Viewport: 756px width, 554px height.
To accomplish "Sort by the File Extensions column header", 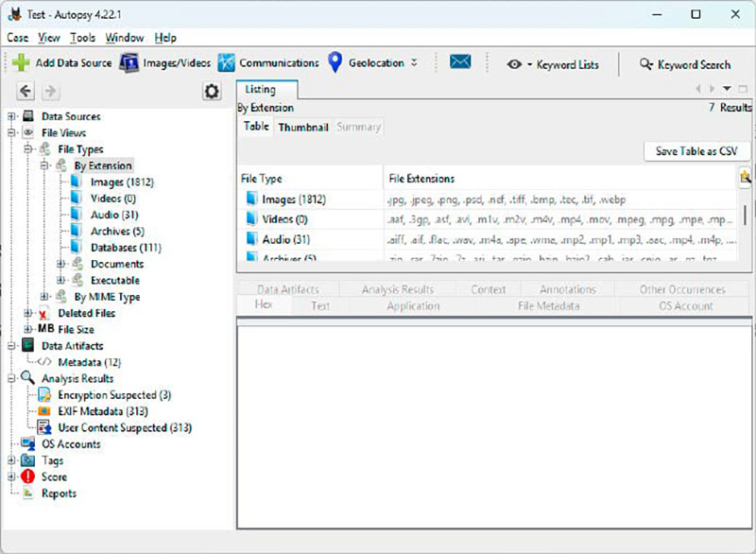I will (560, 179).
